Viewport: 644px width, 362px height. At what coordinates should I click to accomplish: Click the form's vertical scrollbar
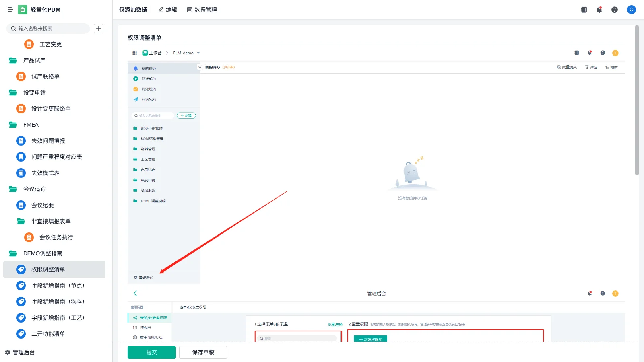637,101
